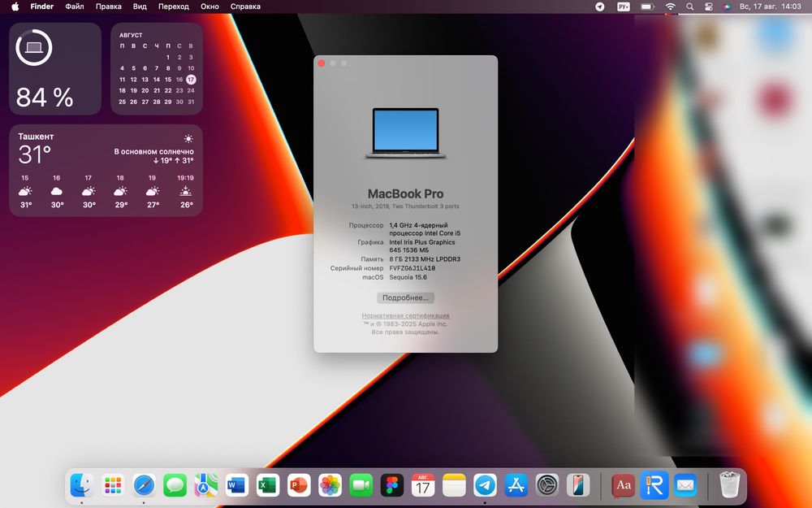
Task: Open Spotlight search in the menu bar
Action: click(x=689, y=7)
